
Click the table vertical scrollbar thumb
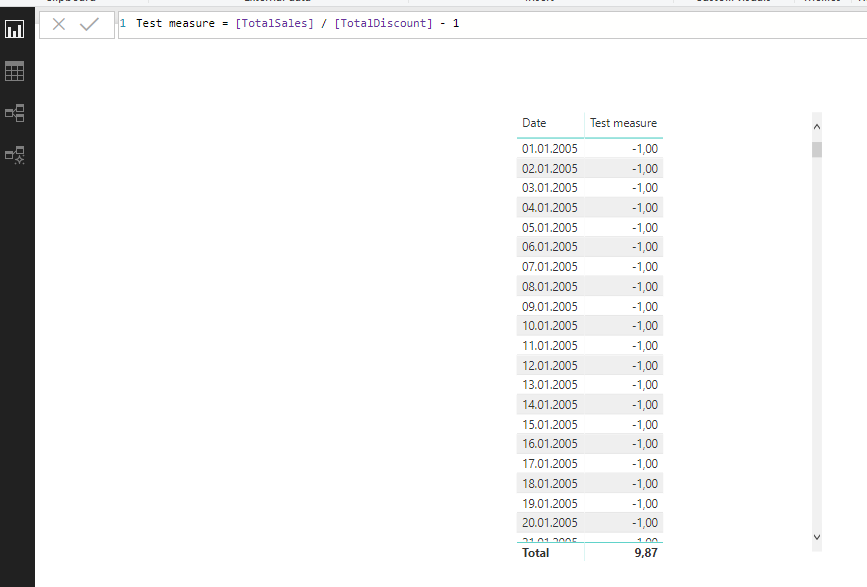pyautogui.click(x=817, y=150)
